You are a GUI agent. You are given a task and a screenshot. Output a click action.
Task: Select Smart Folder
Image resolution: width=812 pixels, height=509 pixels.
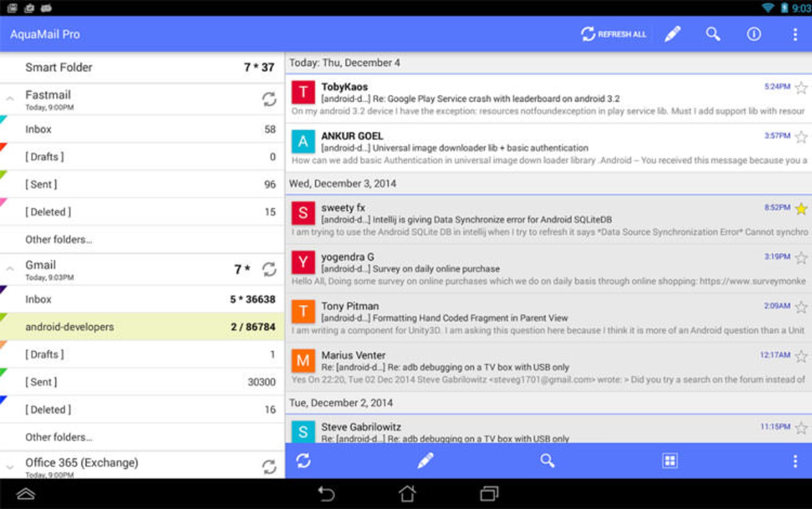click(x=142, y=67)
